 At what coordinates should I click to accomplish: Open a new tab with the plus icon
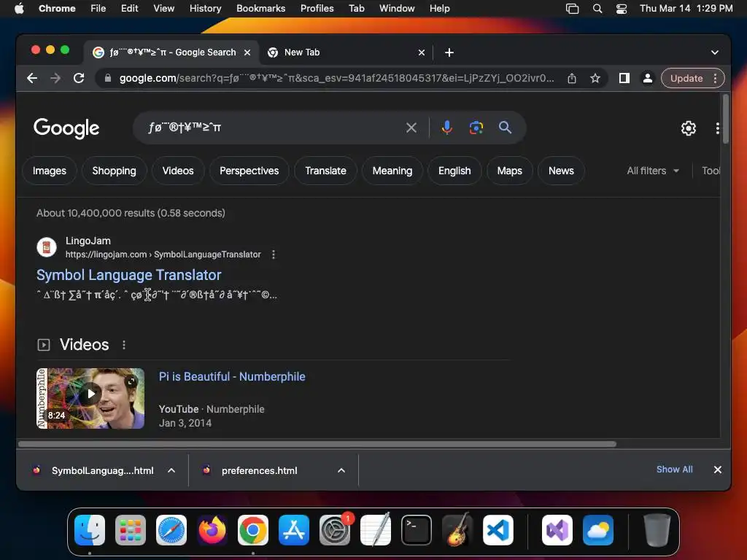tap(449, 52)
